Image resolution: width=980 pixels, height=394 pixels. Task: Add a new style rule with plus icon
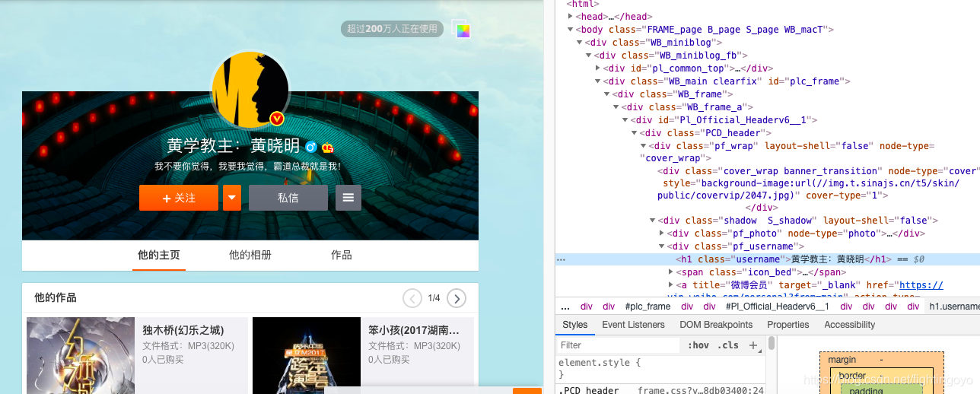[x=753, y=345]
